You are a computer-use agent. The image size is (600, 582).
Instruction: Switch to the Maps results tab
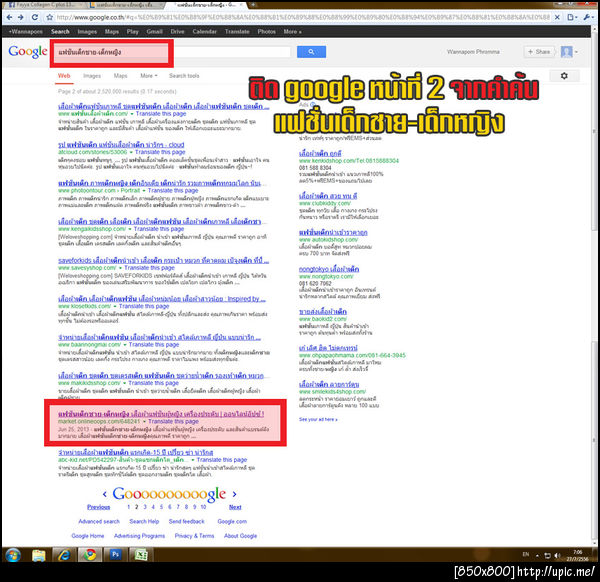[120, 76]
